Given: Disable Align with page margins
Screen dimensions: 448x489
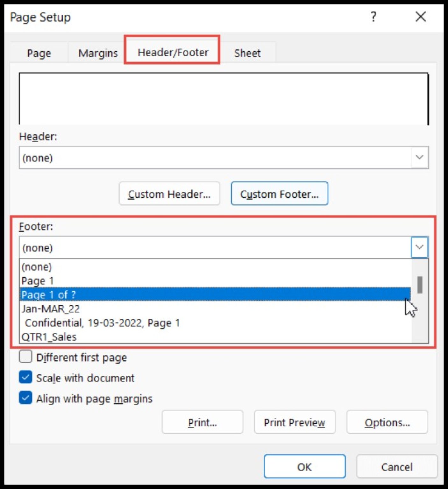Looking at the screenshot, I should click(x=25, y=398).
